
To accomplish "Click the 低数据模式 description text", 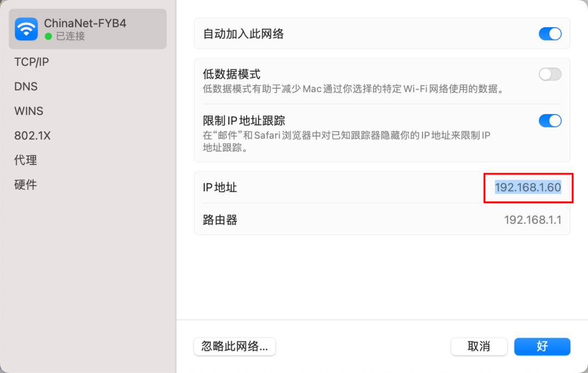I will [x=352, y=89].
